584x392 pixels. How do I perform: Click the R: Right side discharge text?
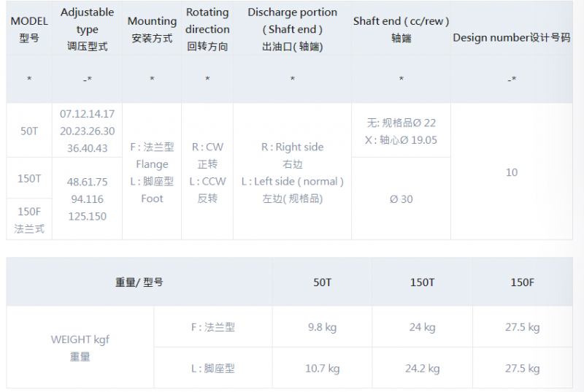click(293, 147)
